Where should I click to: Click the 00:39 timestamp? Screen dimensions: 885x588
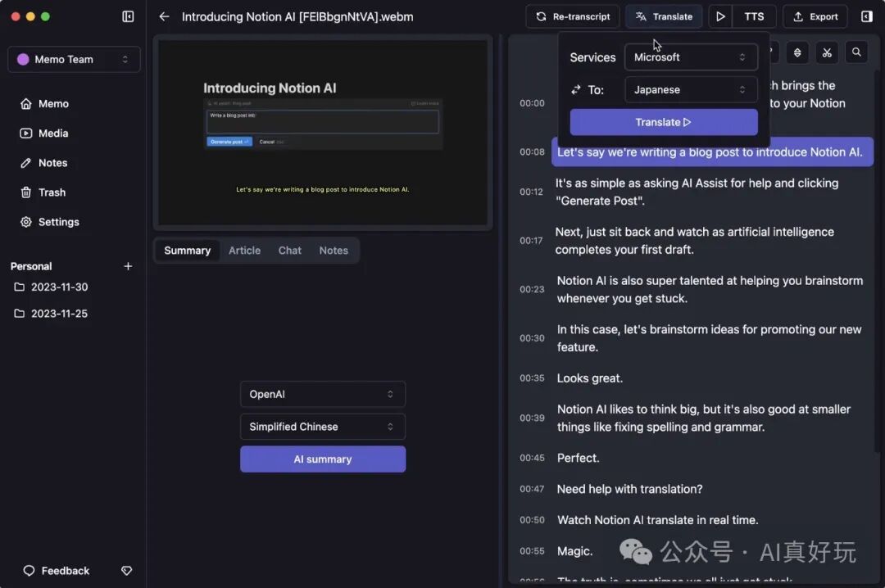tap(532, 418)
